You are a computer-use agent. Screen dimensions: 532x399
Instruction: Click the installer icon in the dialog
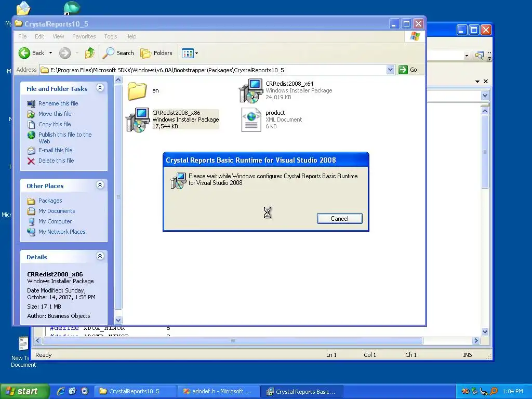[x=178, y=180]
